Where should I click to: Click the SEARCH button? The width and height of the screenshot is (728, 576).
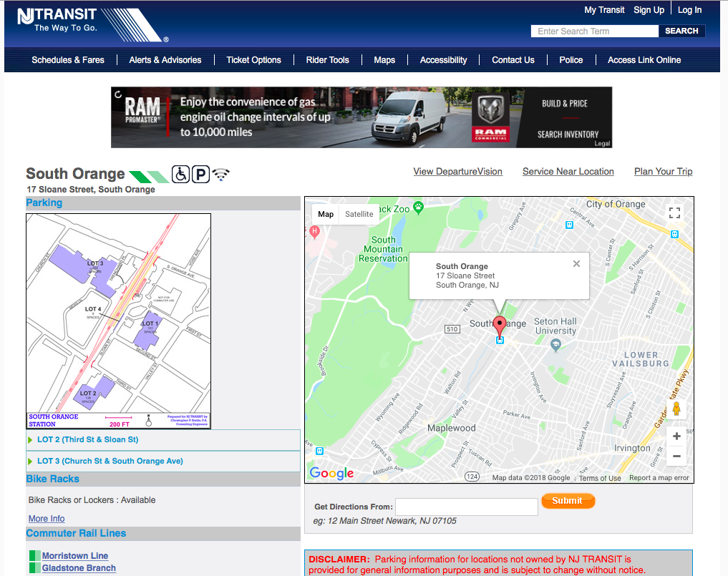(681, 31)
